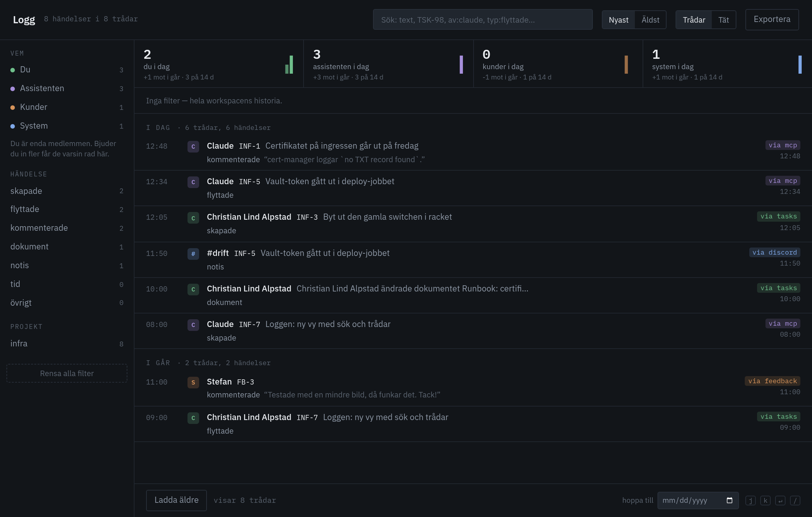The height and width of the screenshot is (517, 812).
Task: Filter events by kommenterade
Action: (x=67, y=228)
